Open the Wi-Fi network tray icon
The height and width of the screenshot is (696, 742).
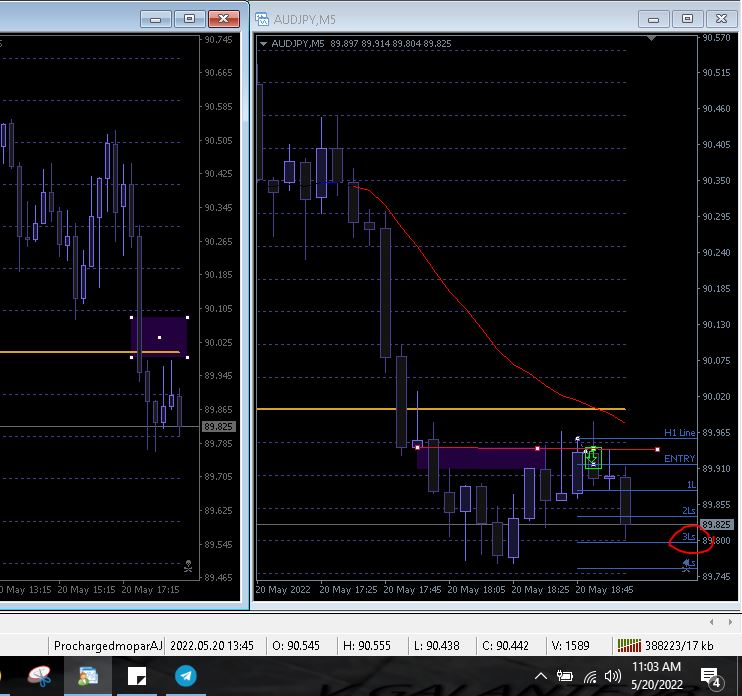point(590,677)
